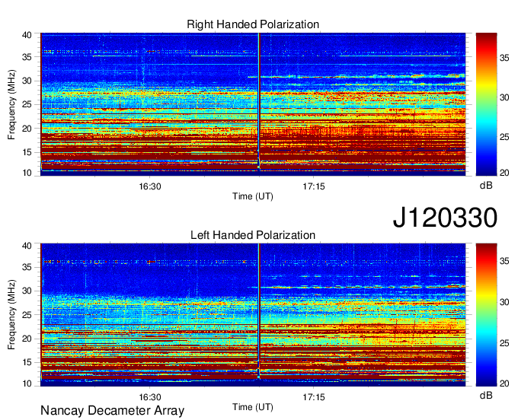Click the 17:15 tick label on top plot
Screen dimensions: 518x420
click(x=314, y=186)
